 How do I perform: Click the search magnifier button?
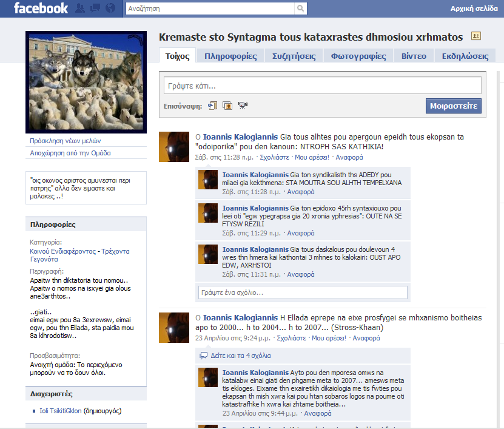301,8
